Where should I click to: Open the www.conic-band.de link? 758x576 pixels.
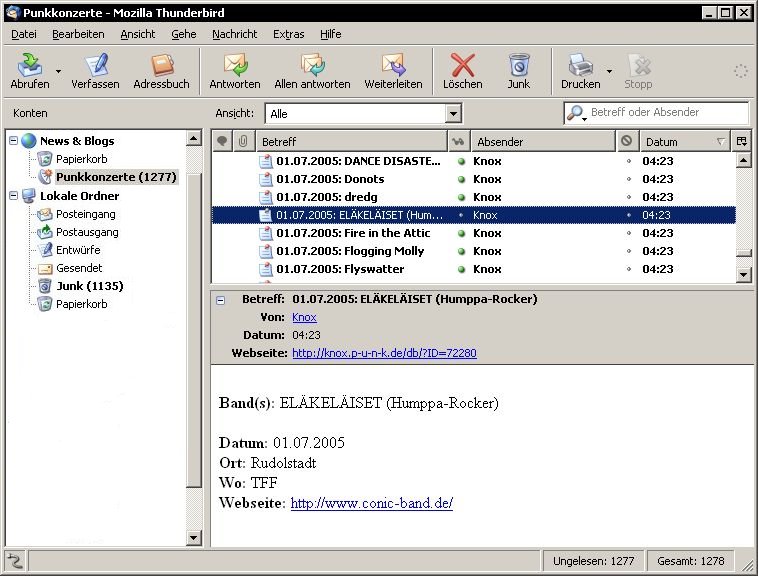[x=372, y=504]
